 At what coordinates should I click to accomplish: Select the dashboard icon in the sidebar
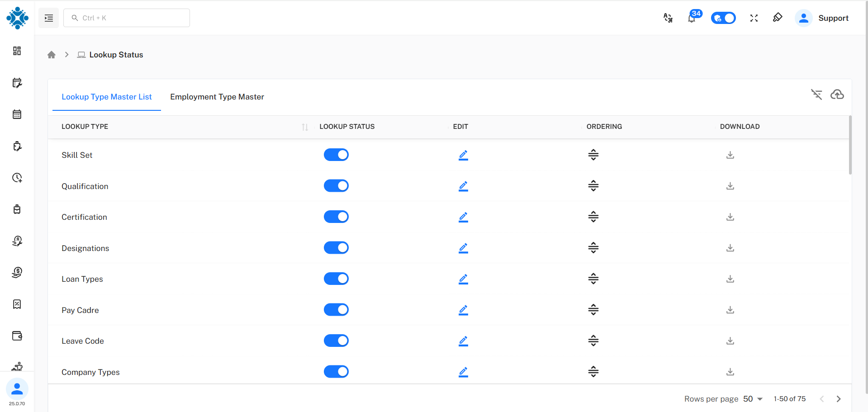tap(17, 51)
